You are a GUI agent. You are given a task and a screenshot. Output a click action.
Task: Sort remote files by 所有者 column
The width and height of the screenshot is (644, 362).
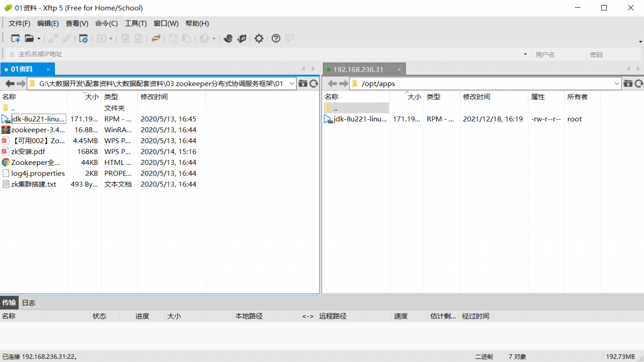tap(582, 97)
